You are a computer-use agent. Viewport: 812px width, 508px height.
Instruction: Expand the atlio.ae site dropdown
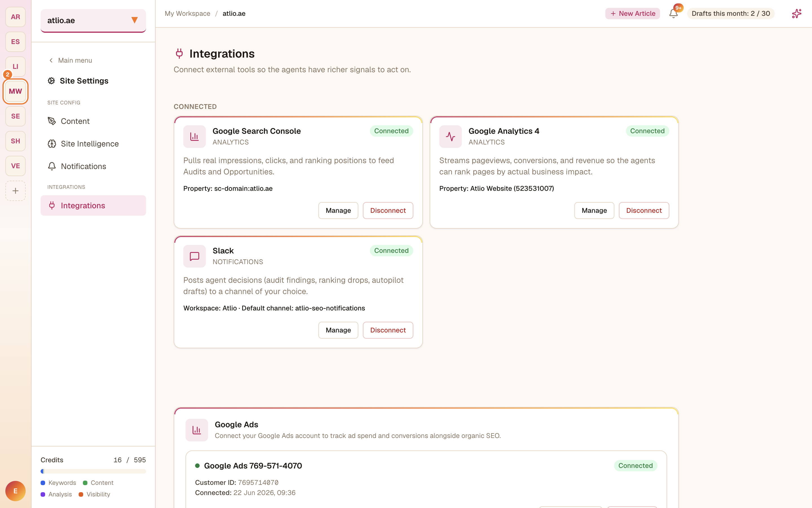click(93, 21)
